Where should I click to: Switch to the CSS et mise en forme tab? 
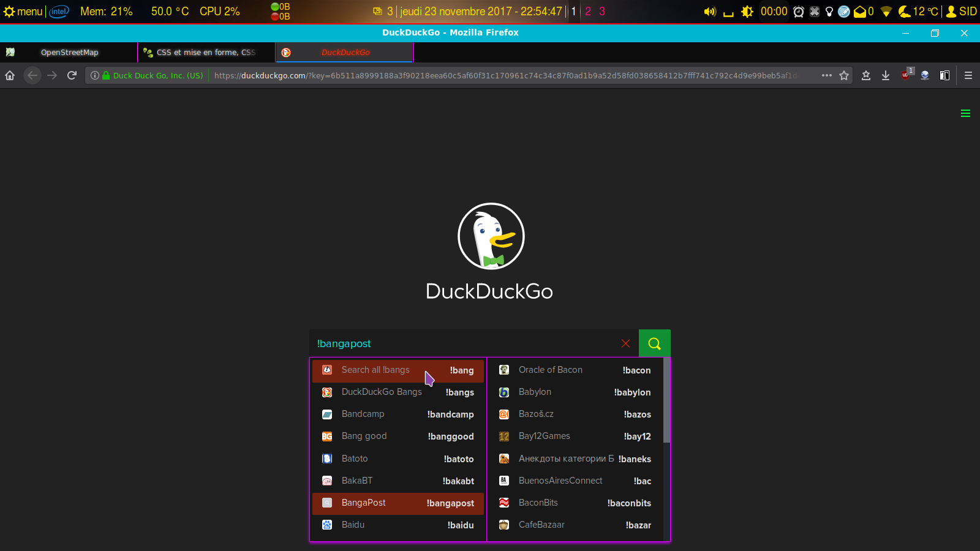point(206,52)
